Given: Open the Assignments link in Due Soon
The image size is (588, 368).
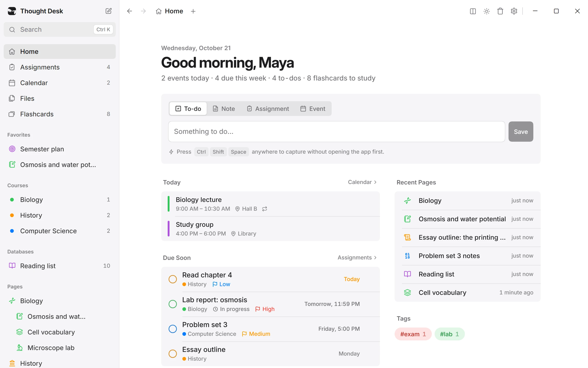Looking at the screenshot, I should (x=357, y=258).
